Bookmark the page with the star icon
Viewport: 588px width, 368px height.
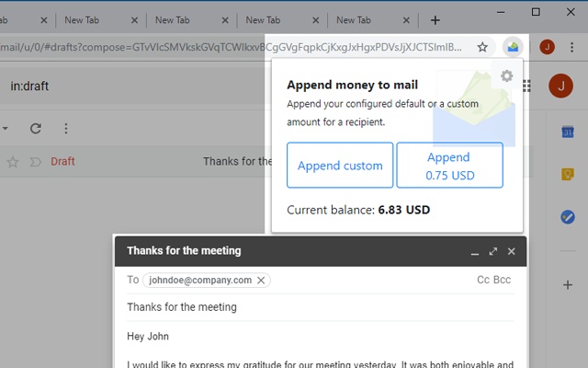pos(482,47)
